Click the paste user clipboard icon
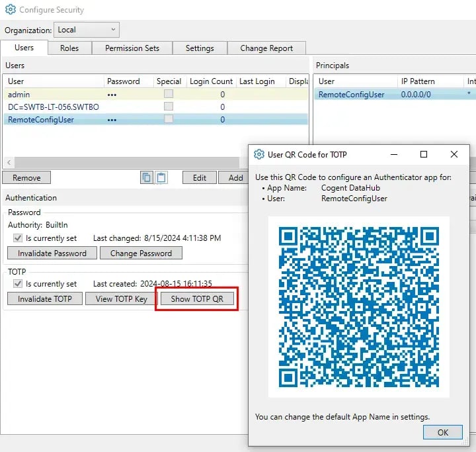The image size is (476, 452). click(161, 177)
